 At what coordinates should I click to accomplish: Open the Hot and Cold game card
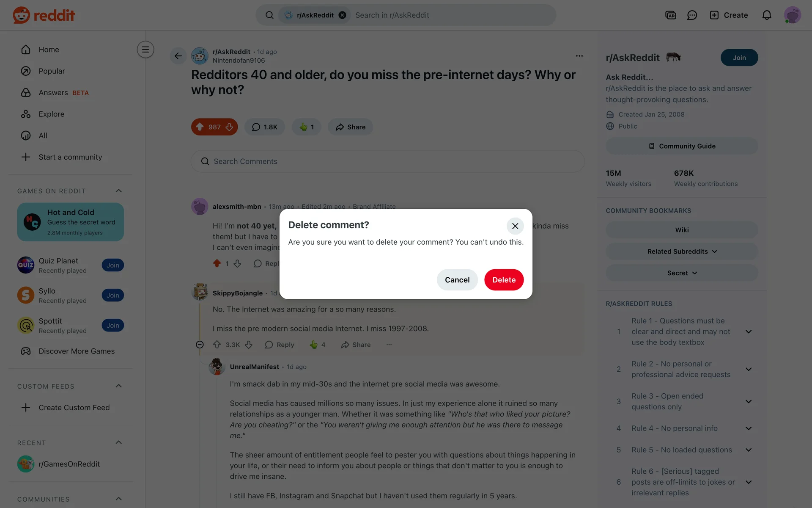71,222
